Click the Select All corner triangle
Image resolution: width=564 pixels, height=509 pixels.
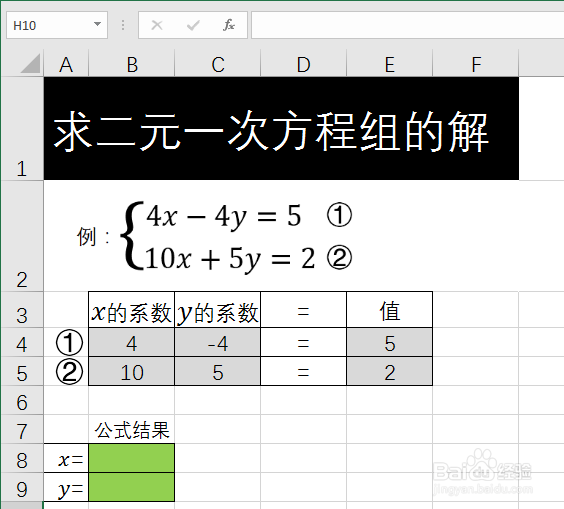30,63
